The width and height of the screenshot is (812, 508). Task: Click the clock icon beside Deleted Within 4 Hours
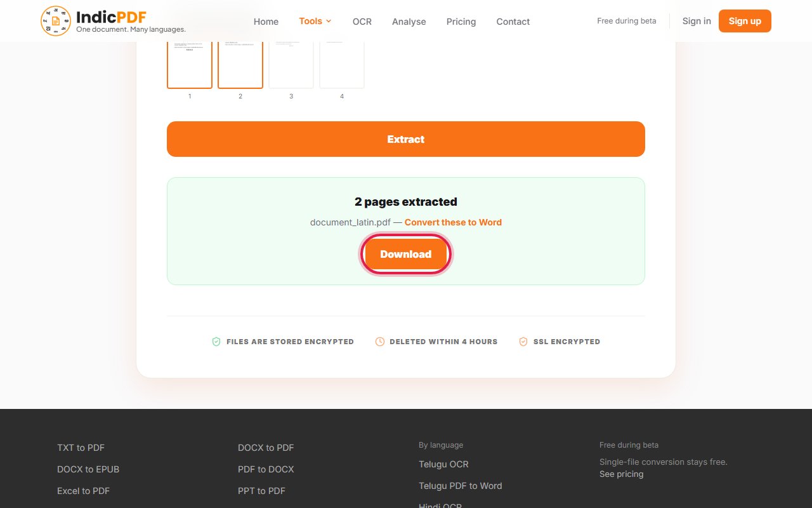click(x=380, y=342)
